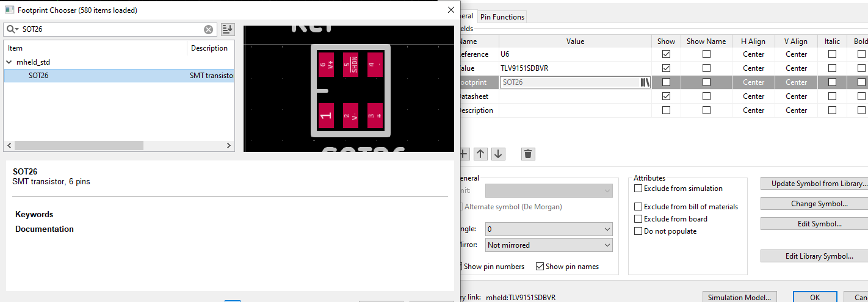Viewport: 868px width, 302px height.
Task: Toggle Show for the Value field
Action: pyautogui.click(x=666, y=68)
